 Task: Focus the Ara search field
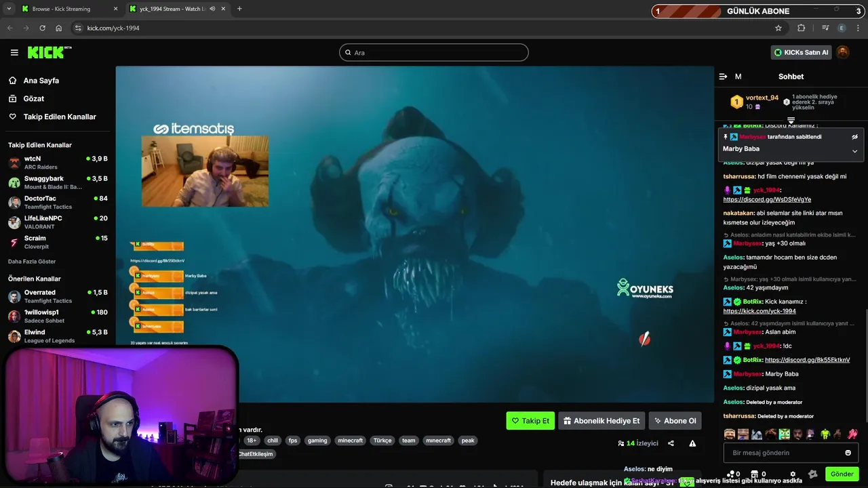tap(434, 52)
